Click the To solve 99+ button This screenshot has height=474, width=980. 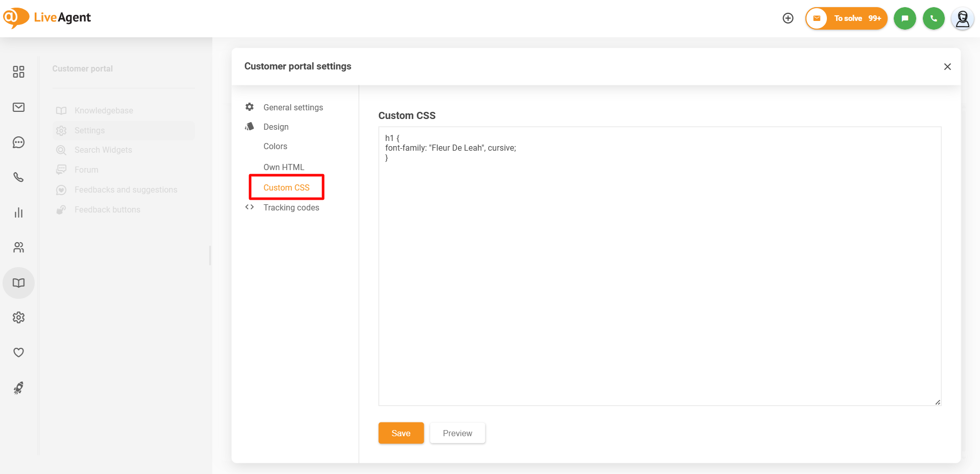[x=847, y=18]
